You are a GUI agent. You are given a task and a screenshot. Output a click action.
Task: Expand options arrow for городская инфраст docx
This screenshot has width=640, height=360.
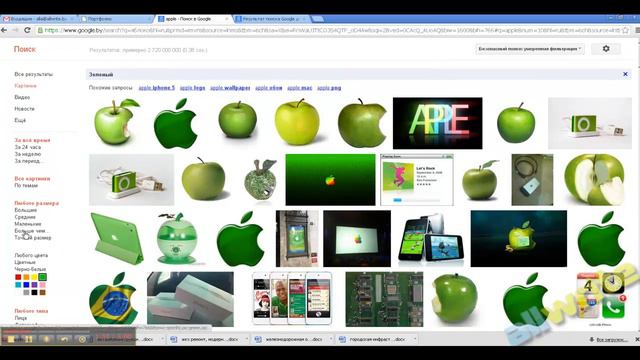[415, 339]
